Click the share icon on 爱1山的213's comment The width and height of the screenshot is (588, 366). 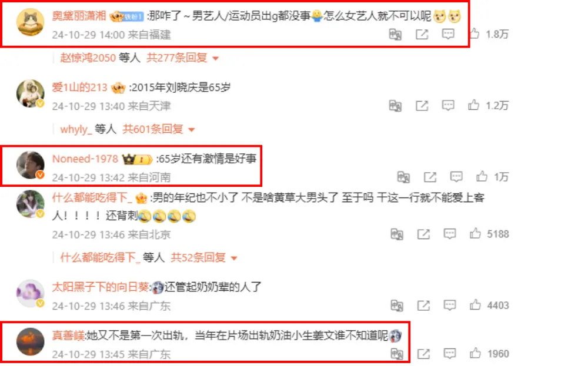pos(422,106)
